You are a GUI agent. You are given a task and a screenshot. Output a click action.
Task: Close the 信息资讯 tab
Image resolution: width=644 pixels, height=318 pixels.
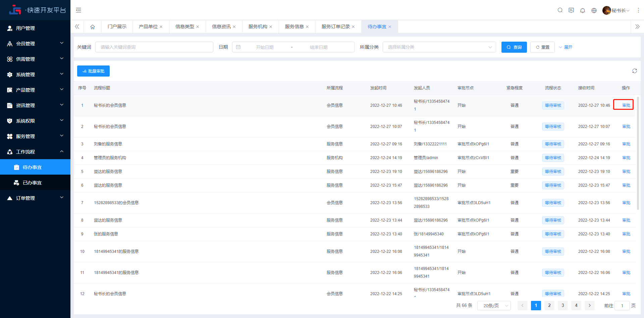234,27
